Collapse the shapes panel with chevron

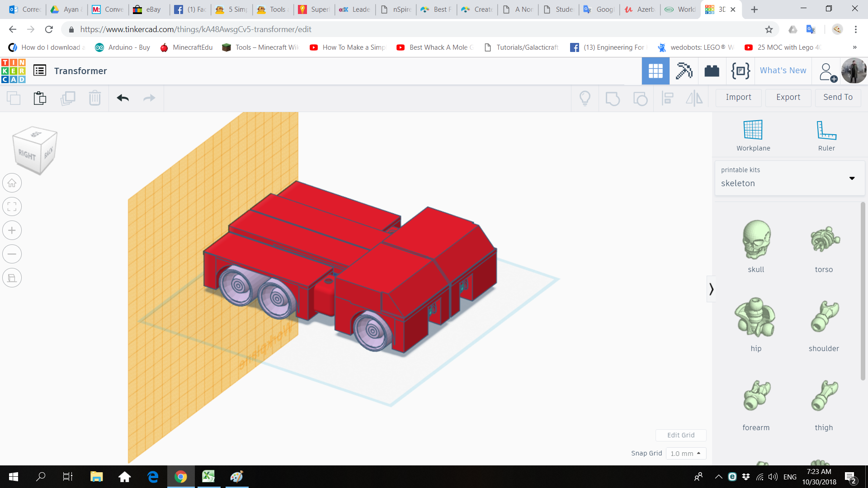(711, 289)
